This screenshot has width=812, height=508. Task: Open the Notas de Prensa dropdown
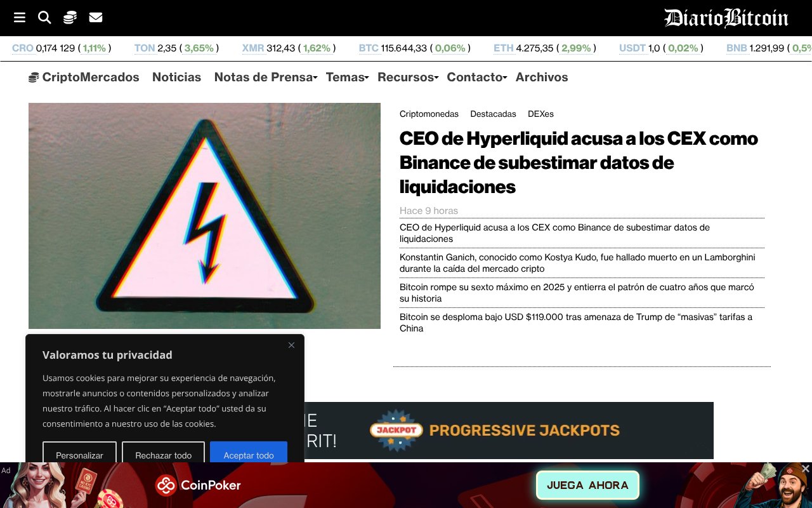click(x=263, y=77)
